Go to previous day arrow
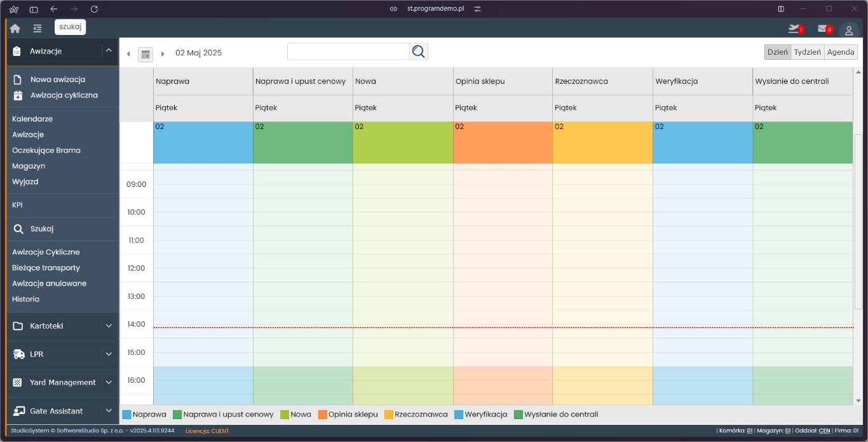Viewport: 868px width, 442px height. pos(128,54)
